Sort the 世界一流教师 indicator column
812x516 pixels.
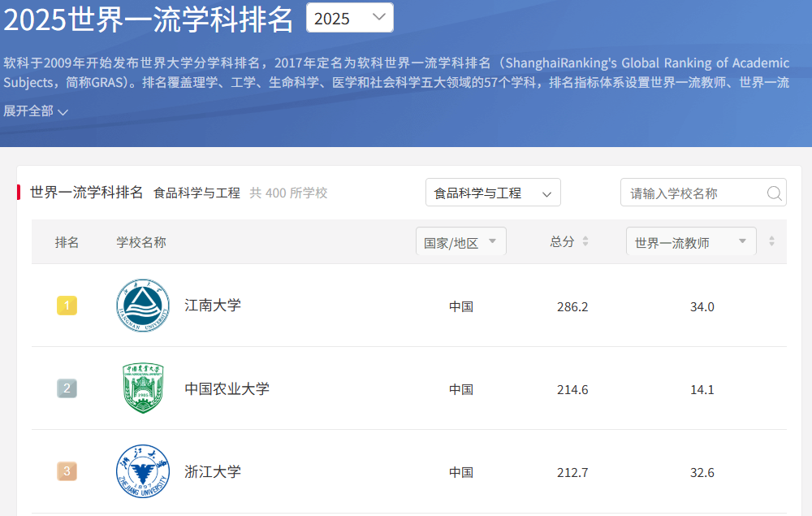pyautogui.click(x=771, y=241)
